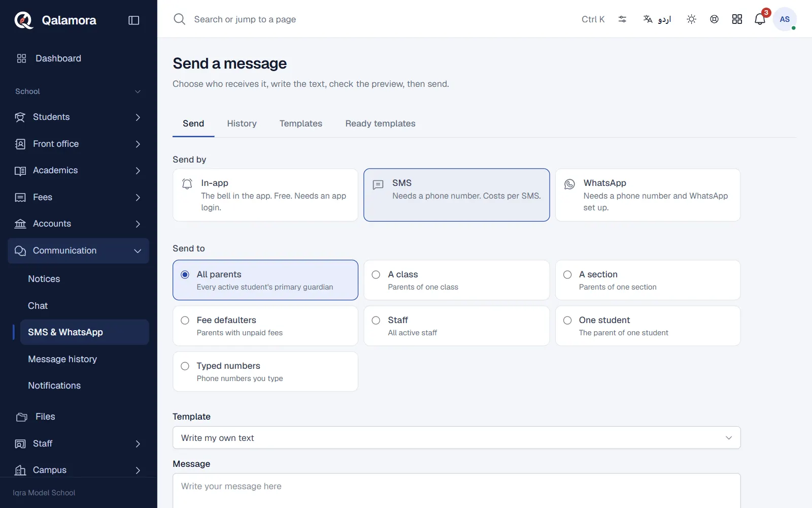The image size is (812, 508).
Task: Open the Template dropdown
Action: point(457,438)
